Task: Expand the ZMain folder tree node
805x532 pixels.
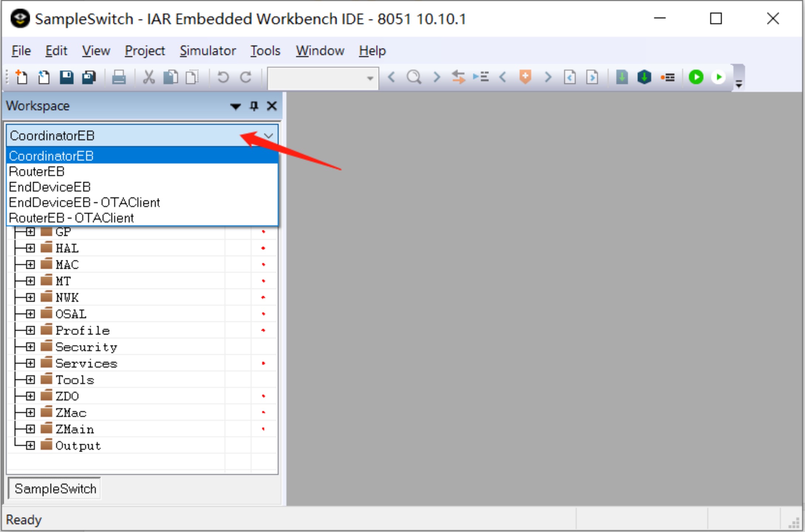Action: pyautogui.click(x=31, y=429)
